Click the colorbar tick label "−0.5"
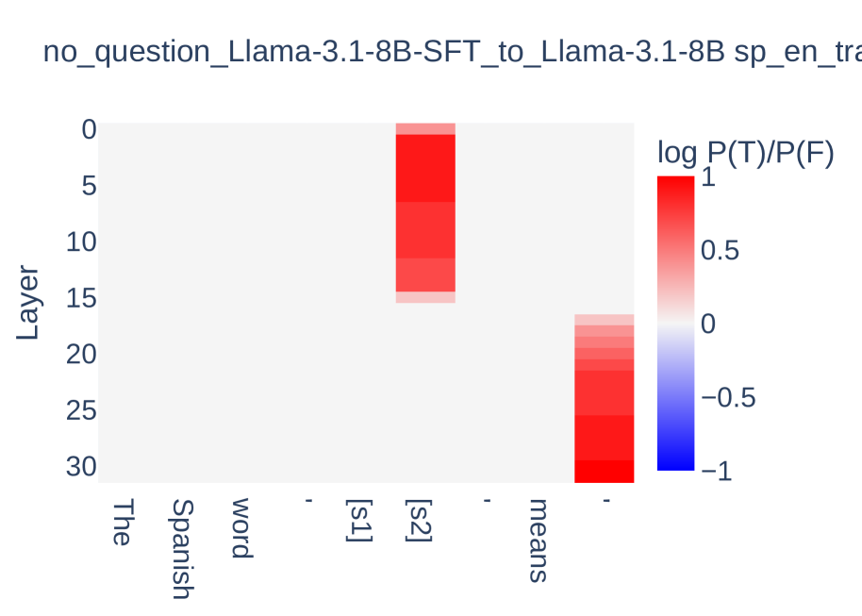This screenshot has width=862, height=616. (x=728, y=397)
